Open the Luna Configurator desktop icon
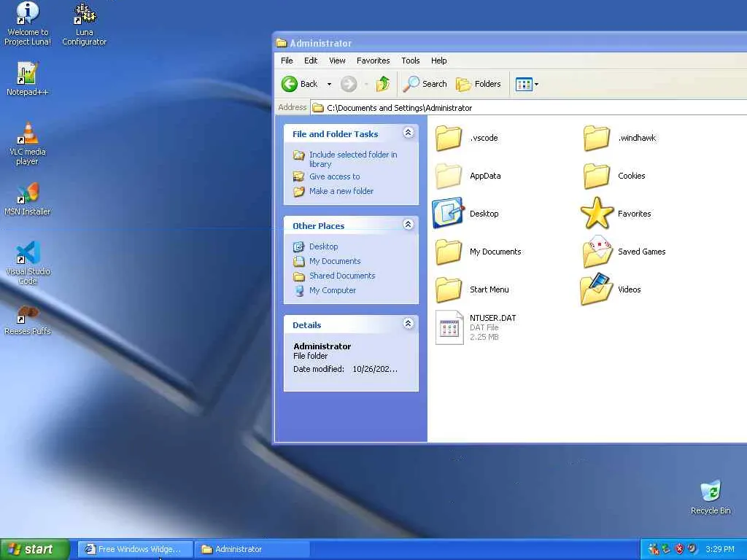747x560 pixels. pyautogui.click(x=85, y=24)
